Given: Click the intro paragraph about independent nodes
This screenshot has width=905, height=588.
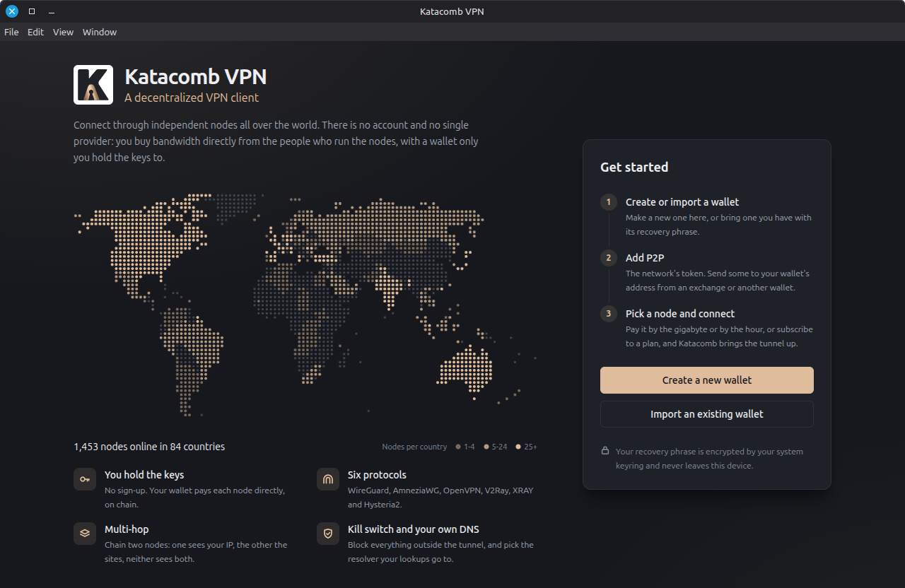Looking at the screenshot, I should (276, 141).
